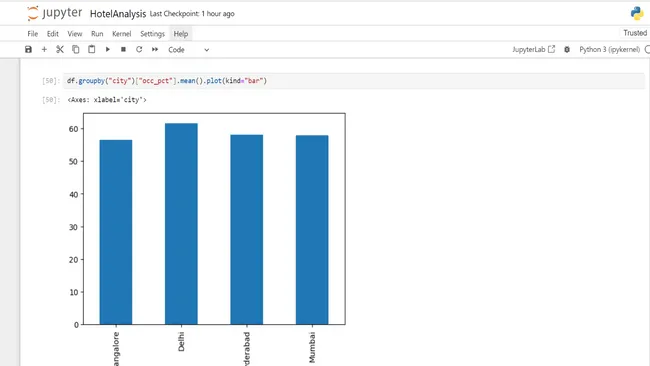Save the notebook with the floppy disk icon
This screenshot has width=650, height=366.
tap(28, 49)
